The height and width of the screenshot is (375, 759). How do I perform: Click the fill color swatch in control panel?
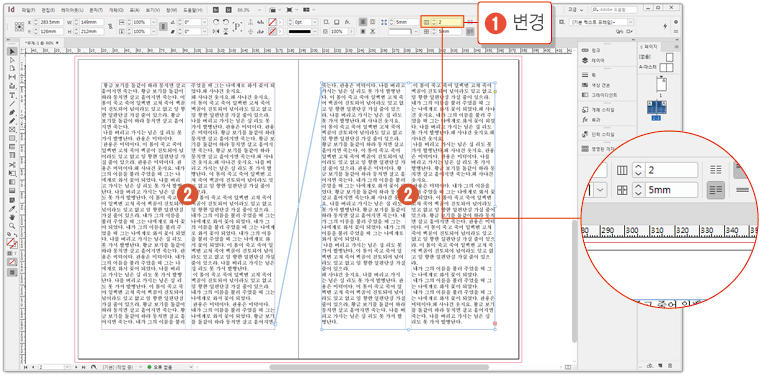coord(273,22)
